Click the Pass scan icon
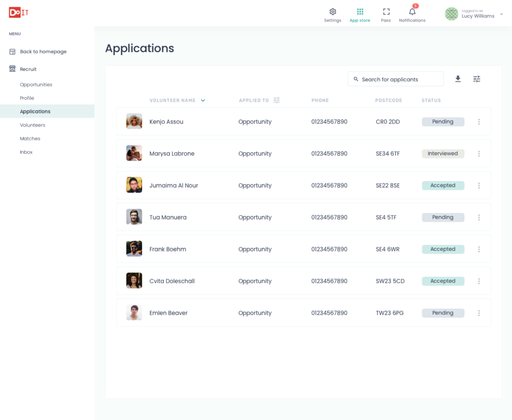 click(386, 12)
